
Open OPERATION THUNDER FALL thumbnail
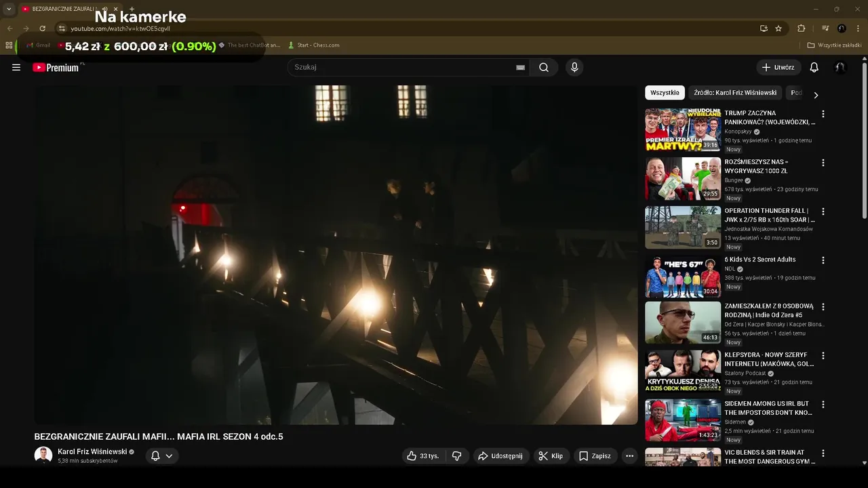coord(683,228)
